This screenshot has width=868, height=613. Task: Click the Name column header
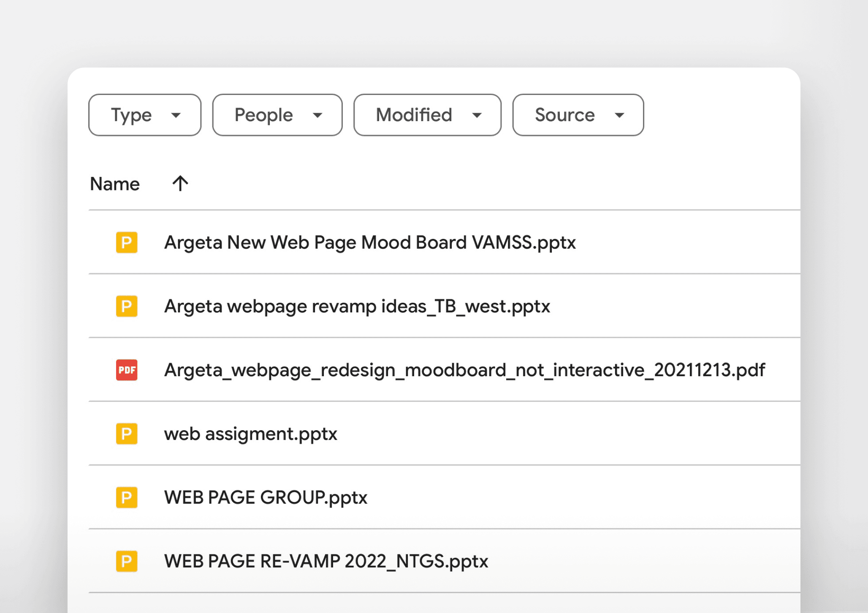115,184
